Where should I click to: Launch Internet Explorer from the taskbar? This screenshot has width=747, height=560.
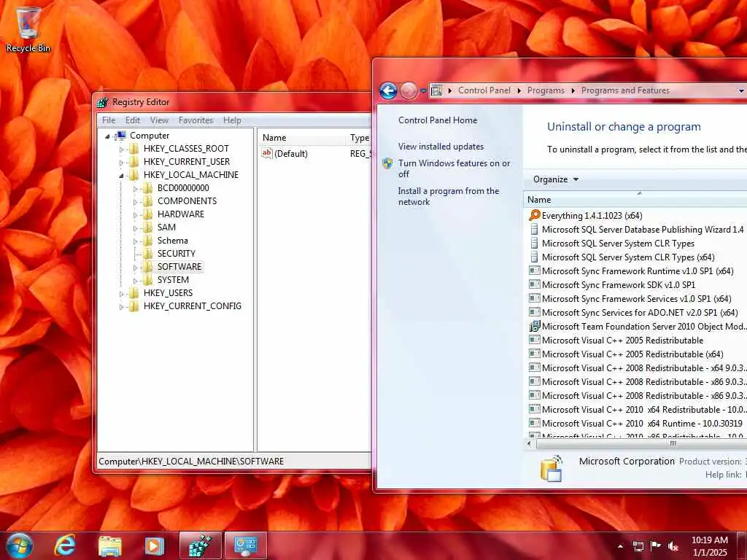click(x=64, y=545)
